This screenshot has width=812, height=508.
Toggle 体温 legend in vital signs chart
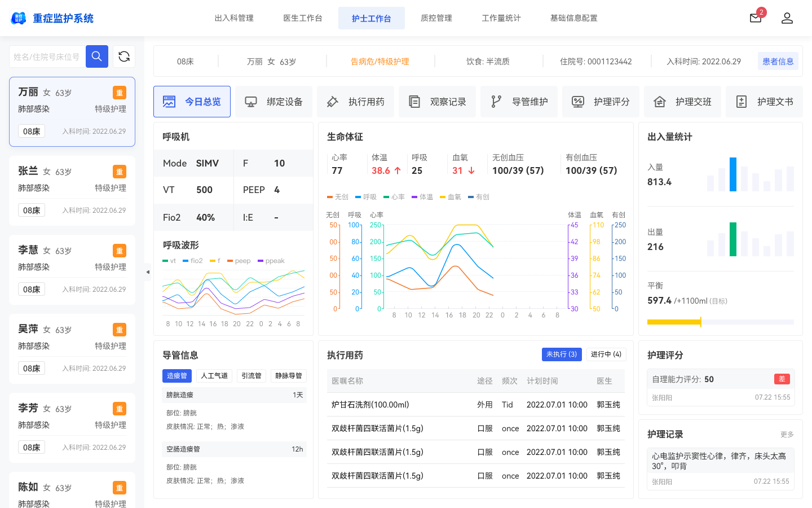coord(422,197)
